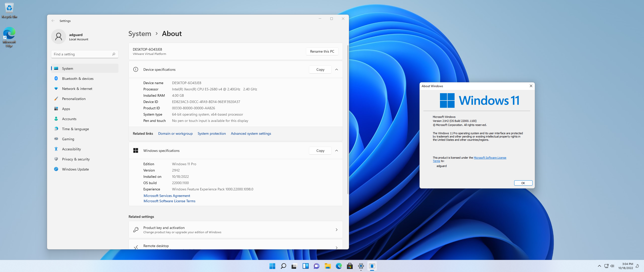The height and width of the screenshot is (272, 644).
Task: Collapse the Device specifications section
Action: [337, 70]
